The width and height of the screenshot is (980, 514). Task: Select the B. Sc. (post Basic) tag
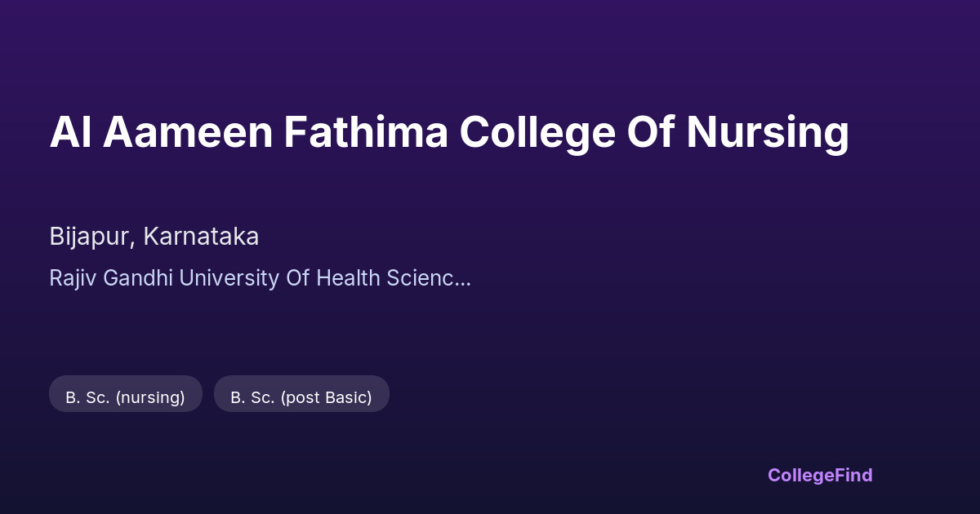[301, 397]
